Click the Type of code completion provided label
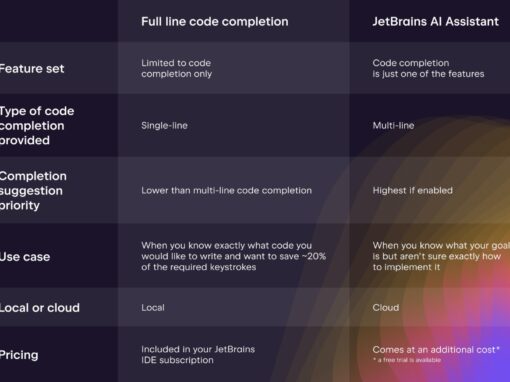The height and width of the screenshot is (382, 510). 37,125
